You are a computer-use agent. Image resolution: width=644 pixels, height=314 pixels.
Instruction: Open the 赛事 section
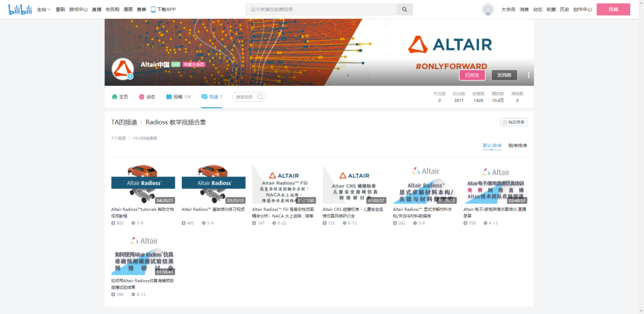pos(141,10)
